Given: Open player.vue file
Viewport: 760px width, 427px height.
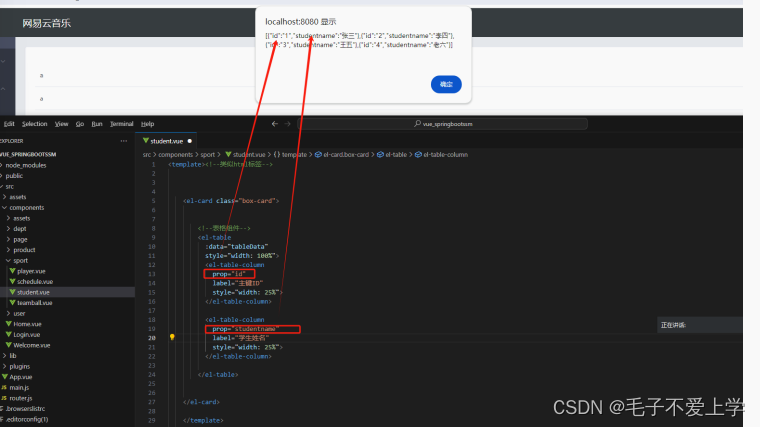Looking at the screenshot, I should coord(31,271).
